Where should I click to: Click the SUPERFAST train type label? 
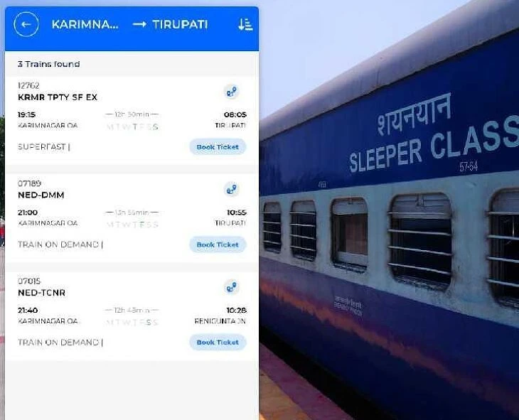tap(42, 146)
